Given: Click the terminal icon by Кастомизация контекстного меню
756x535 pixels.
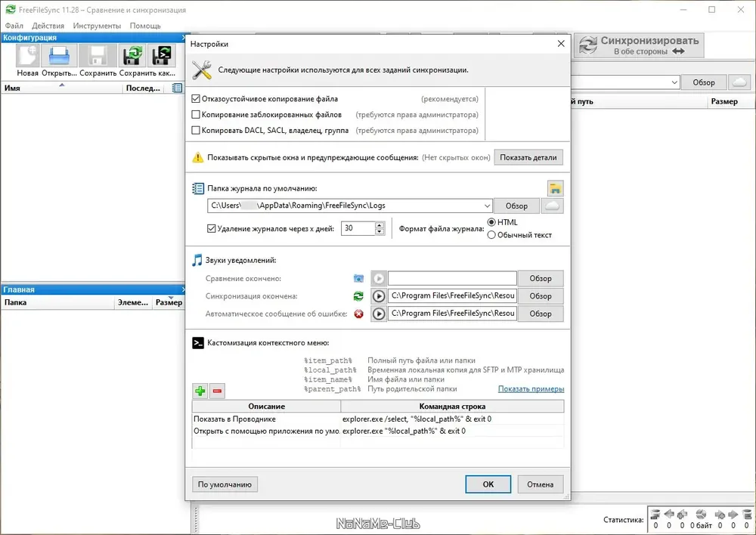Looking at the screenshot, I should pos(197,343).
